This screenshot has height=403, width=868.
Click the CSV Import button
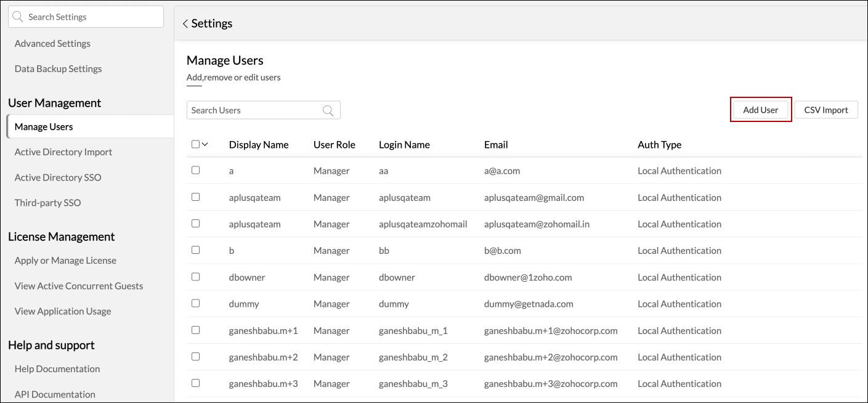click(x=825, y=110)
